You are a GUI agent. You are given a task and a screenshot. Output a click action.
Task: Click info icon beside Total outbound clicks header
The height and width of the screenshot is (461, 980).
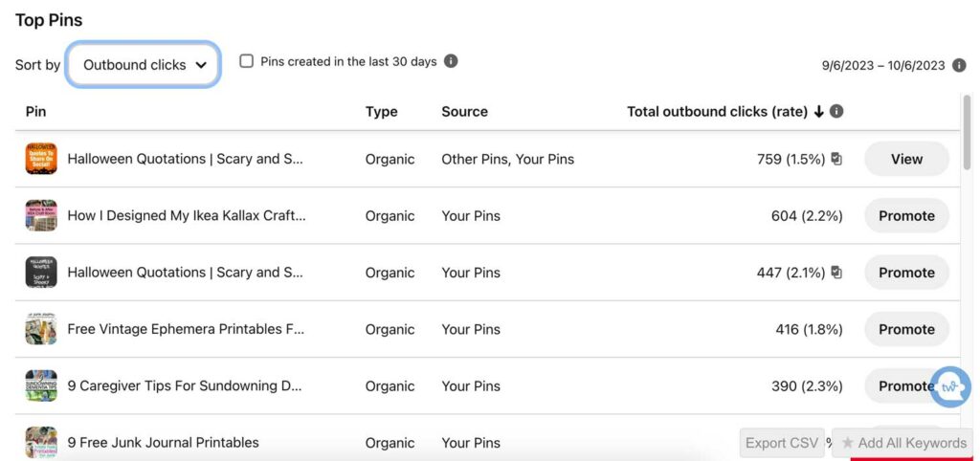pos(836,111)
